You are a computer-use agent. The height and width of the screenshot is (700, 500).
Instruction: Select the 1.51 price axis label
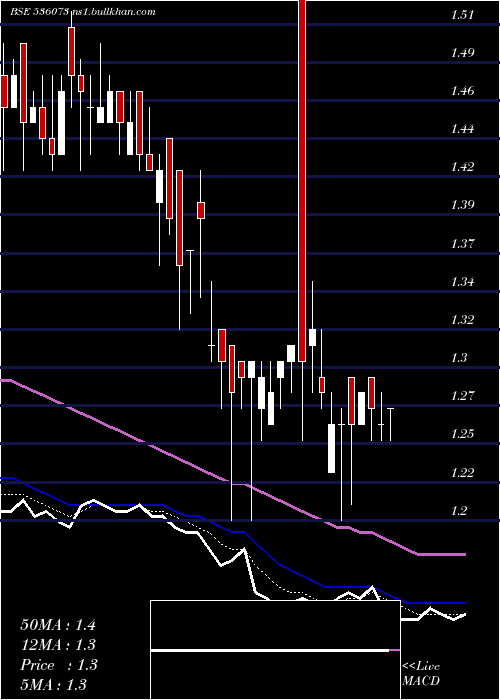tap(462, 14)
